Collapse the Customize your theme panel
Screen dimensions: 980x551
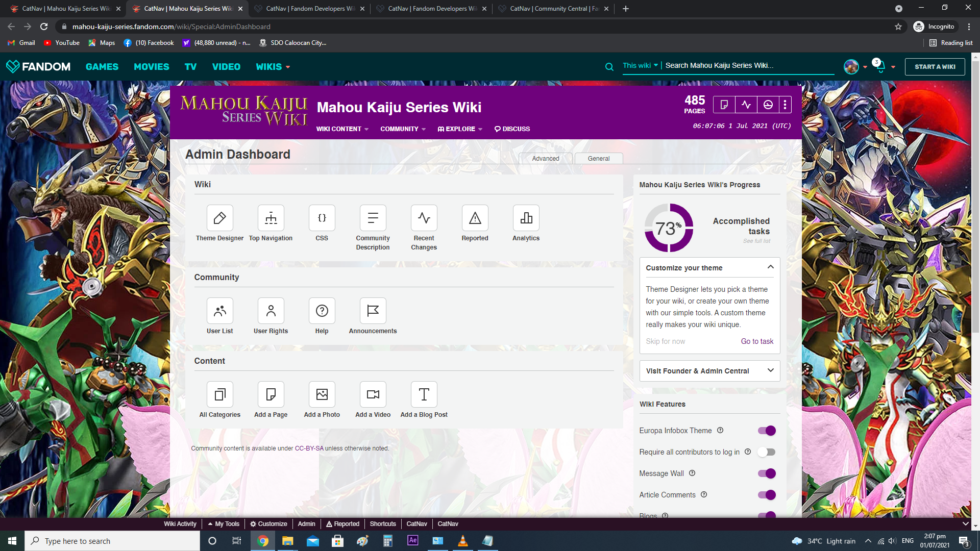[771, 267]
